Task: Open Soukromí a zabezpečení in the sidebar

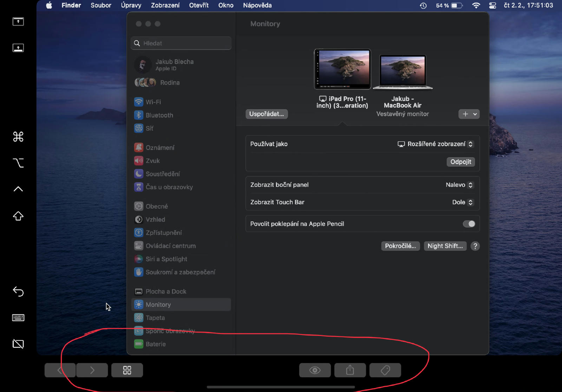Action: (x=181, y=272)
